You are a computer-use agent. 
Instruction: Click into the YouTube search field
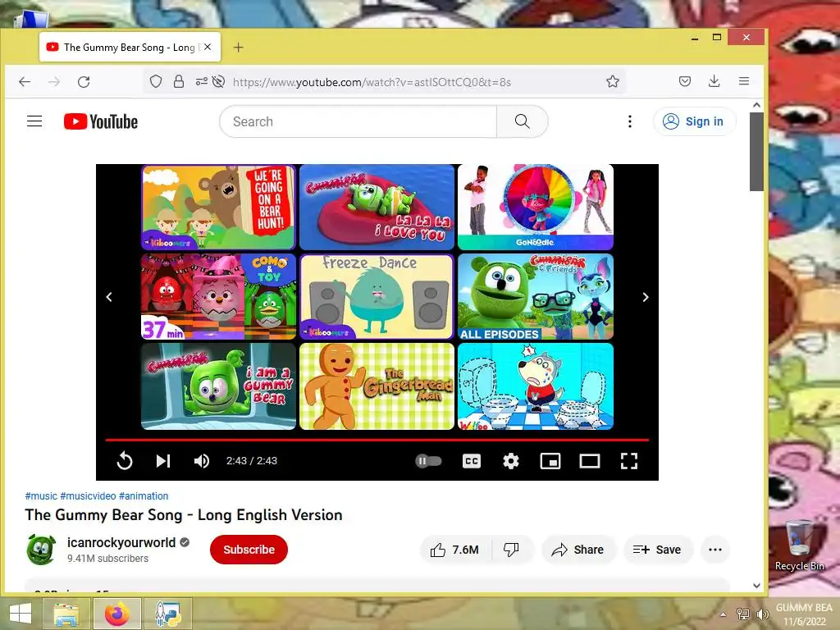358,121
